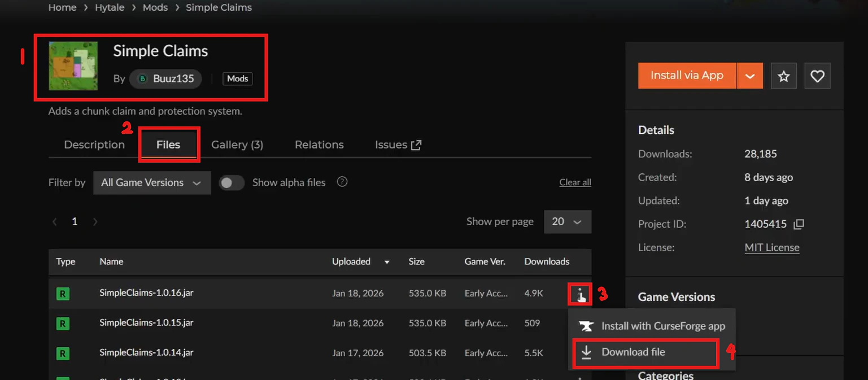Click the Install via App button
868x380 pixels.
tap(687, 76)
